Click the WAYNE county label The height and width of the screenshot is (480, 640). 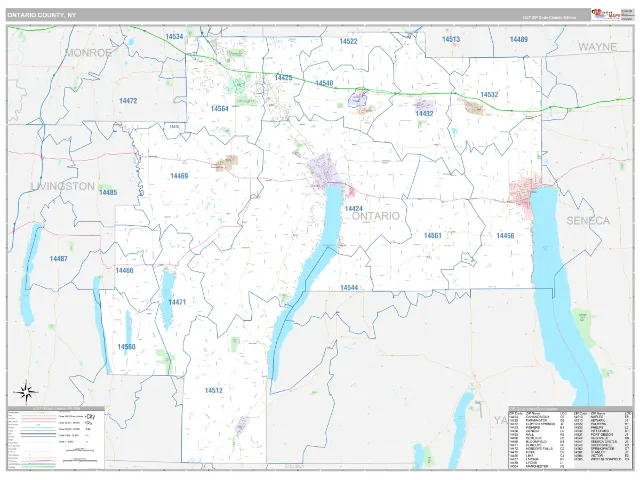(x=598, y=47)
